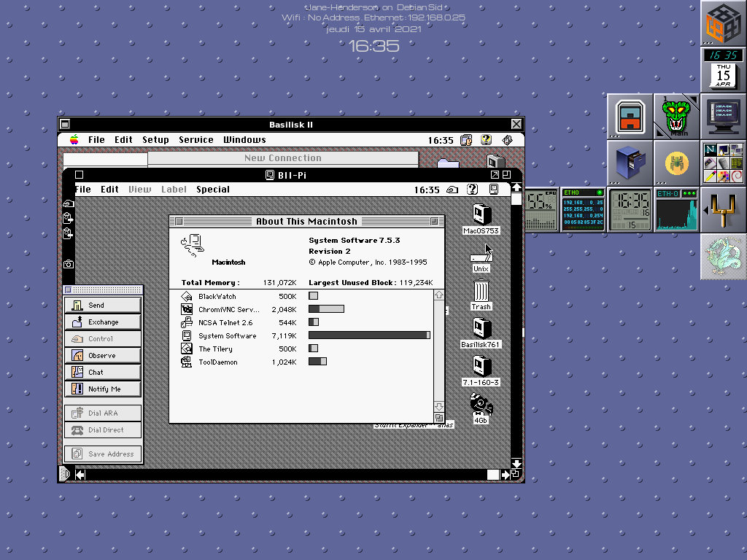Click the Exchange button in the palette
Viewport: 747px width, 560px height.
point(102,322)
